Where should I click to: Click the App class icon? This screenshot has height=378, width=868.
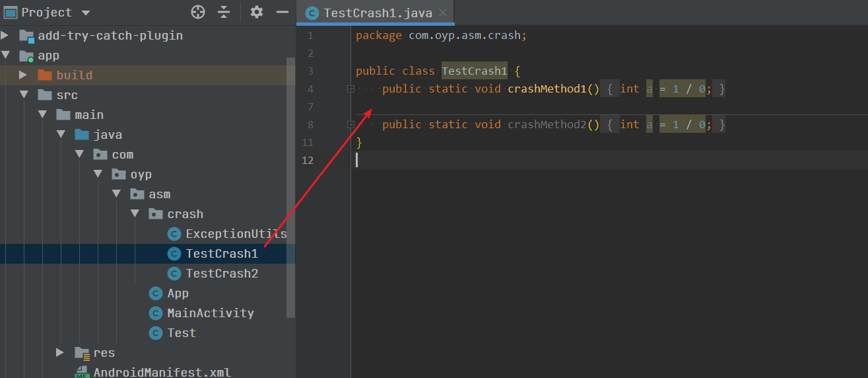[156, 293]
